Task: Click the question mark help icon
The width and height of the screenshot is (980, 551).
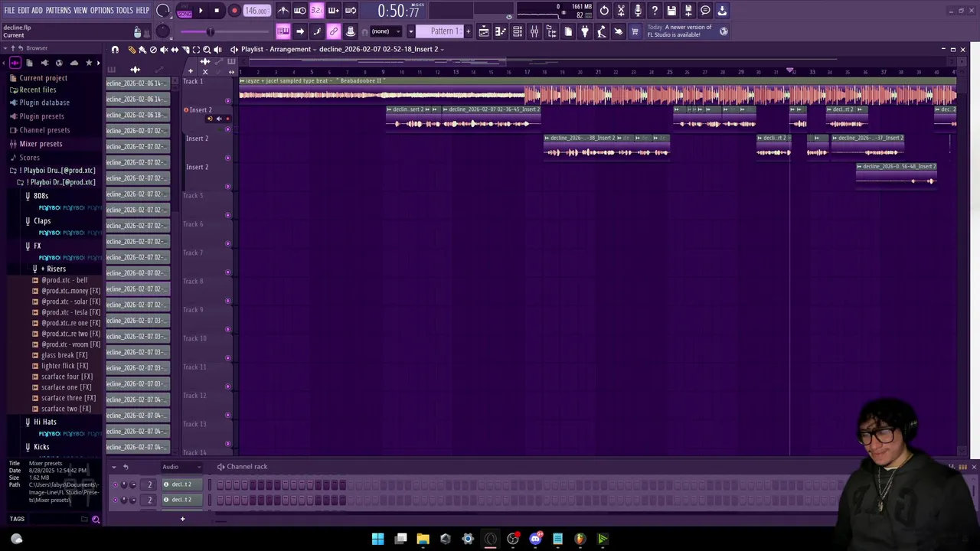Action: click(655, 11)
